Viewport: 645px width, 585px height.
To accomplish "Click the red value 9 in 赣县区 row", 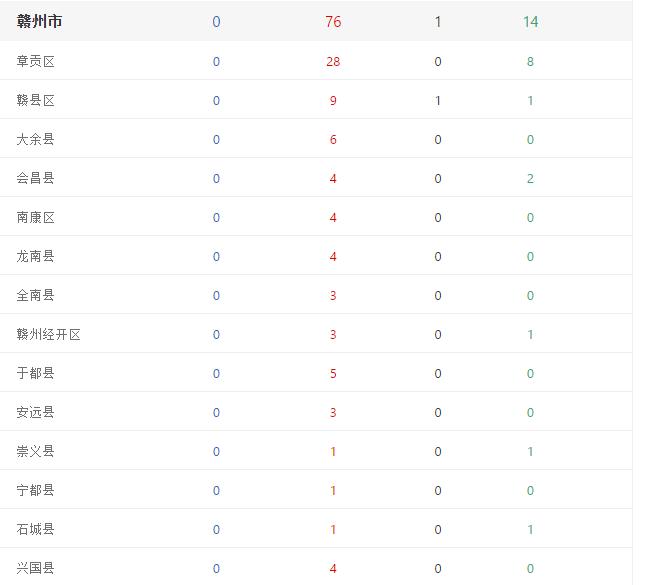I will pyautogui.click(x=333, y=100).
